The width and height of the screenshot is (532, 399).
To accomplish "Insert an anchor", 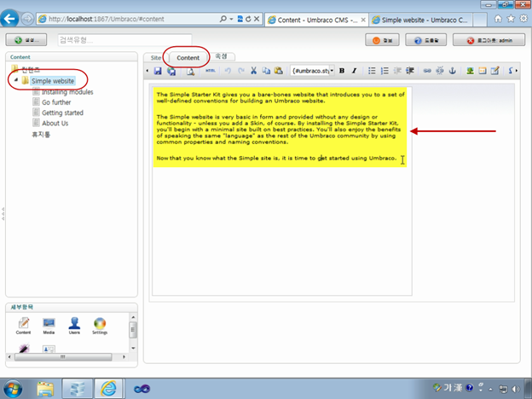I will click(452, 71).
